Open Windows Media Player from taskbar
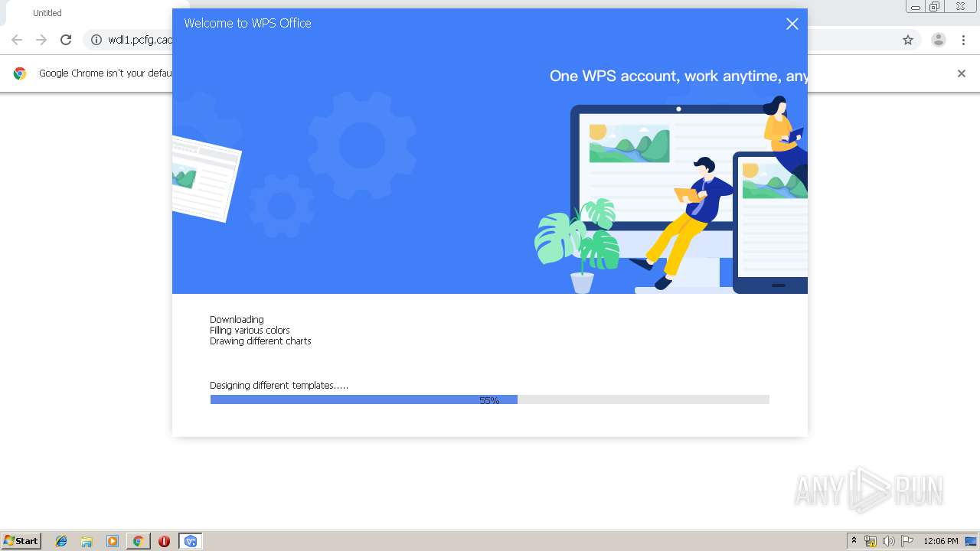 (113, 541)
